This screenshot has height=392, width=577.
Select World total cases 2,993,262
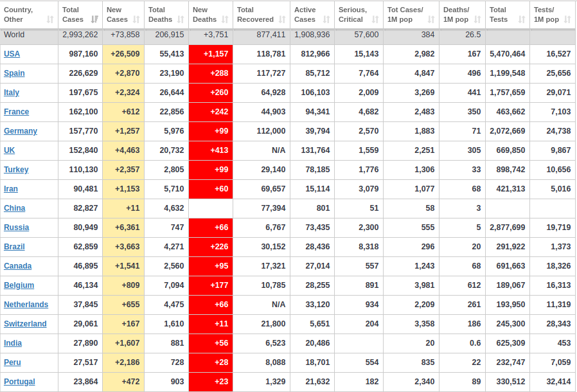click(80, 35)
